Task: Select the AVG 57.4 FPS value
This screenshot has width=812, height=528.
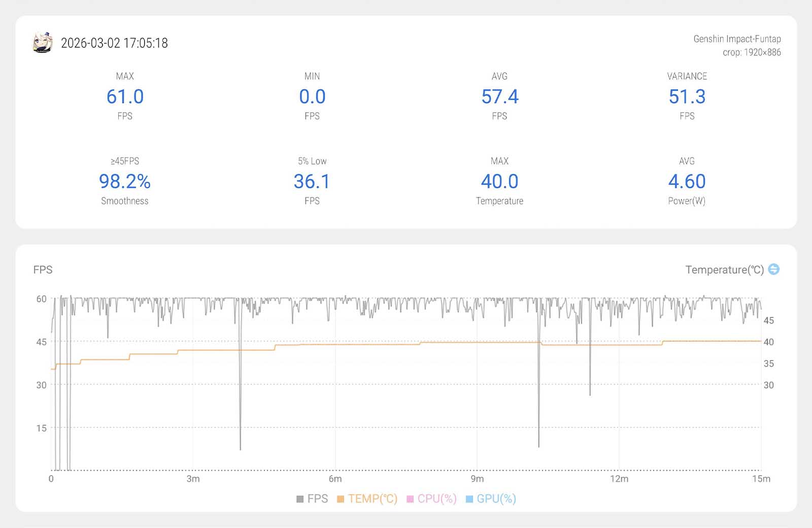Action: pyautogui.click(x=499, y=96)
